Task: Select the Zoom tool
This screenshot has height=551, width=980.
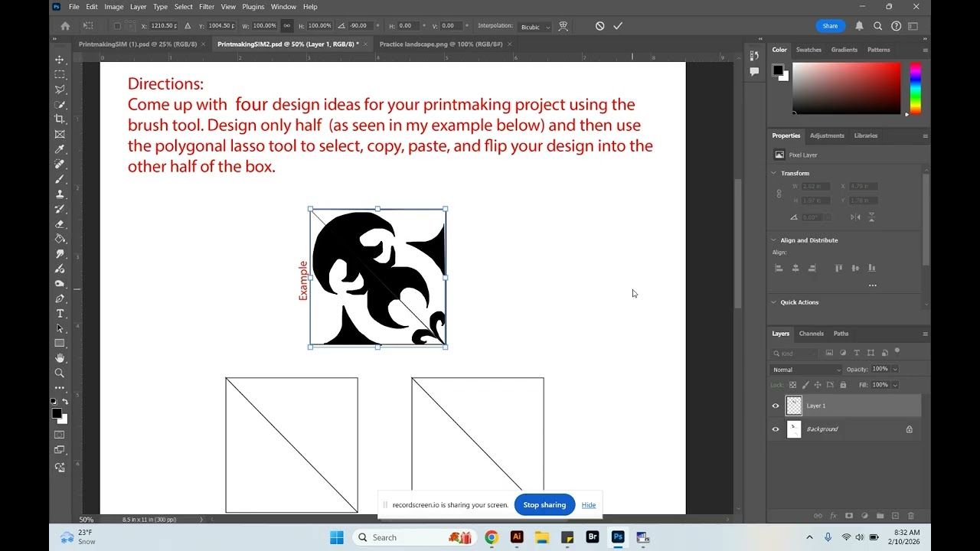Action: 60,373
